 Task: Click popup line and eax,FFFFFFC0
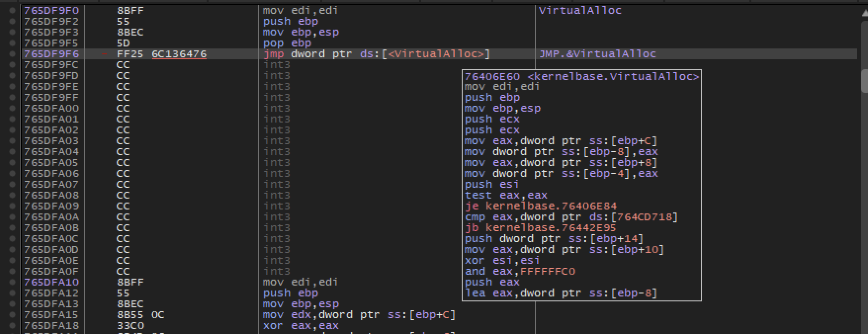pyautogui.click(x=520, y=271)
